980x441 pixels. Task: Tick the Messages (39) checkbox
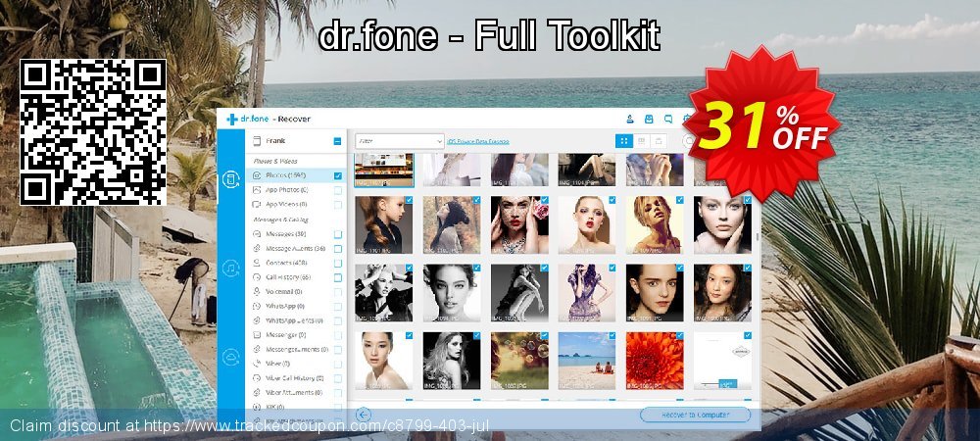pos(337,234)
